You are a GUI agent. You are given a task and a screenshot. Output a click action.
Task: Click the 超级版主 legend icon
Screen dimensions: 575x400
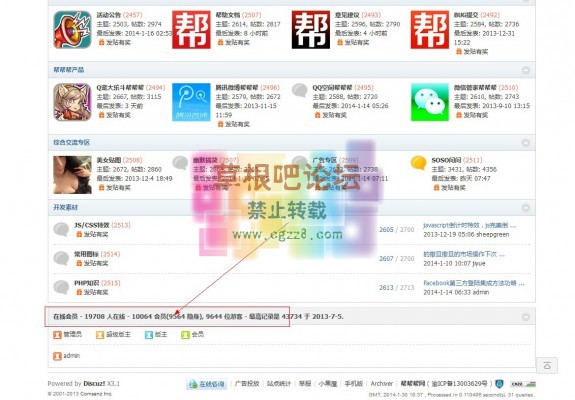(100, 335)
